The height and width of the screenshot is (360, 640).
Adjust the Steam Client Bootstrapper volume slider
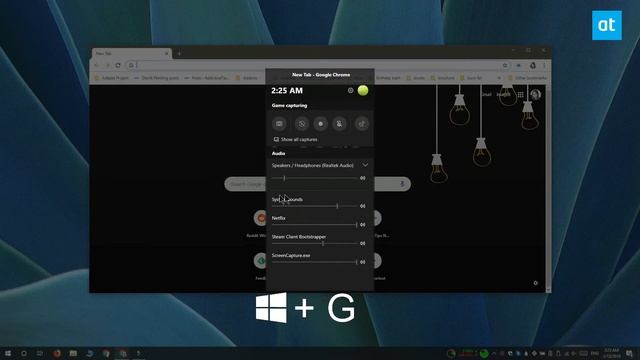tap(314, 244)
